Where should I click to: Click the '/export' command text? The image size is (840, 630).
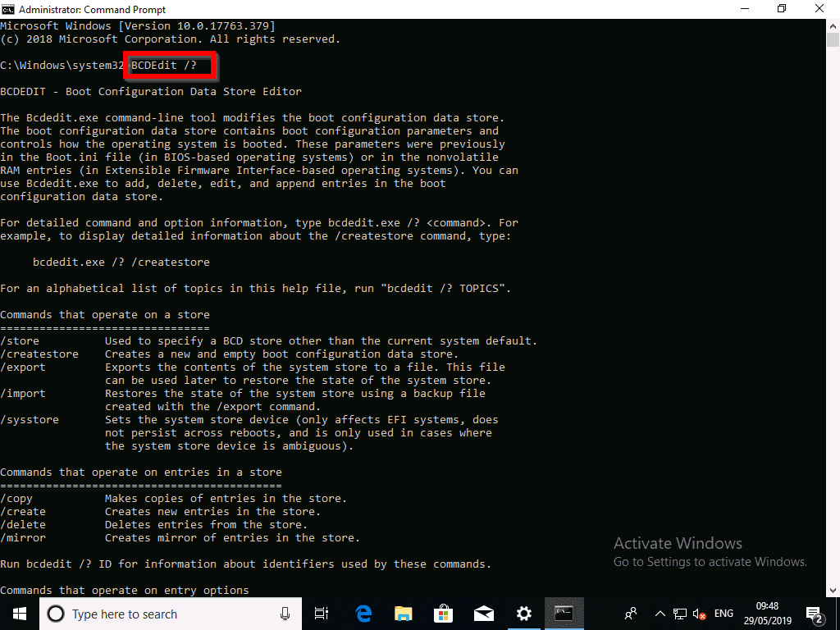pyautogui.click(x=23, y=367)
